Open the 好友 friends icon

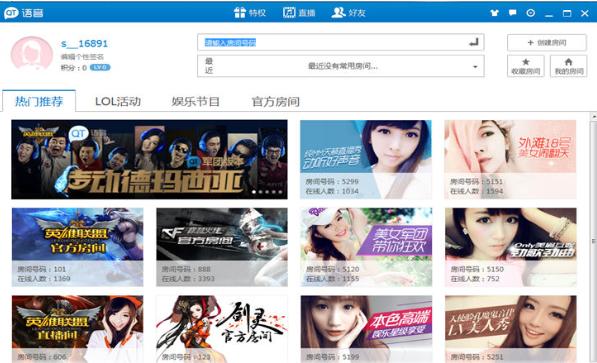(338, 13)
